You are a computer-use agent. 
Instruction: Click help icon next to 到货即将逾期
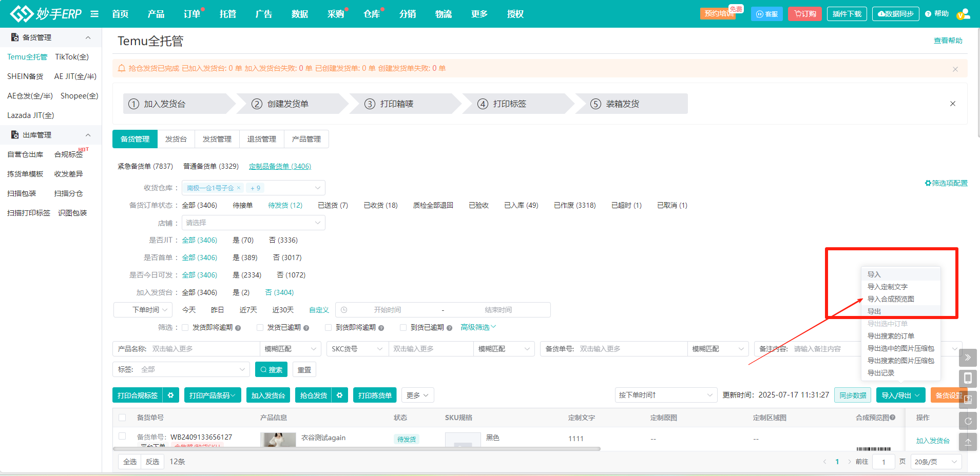(381, 328)
